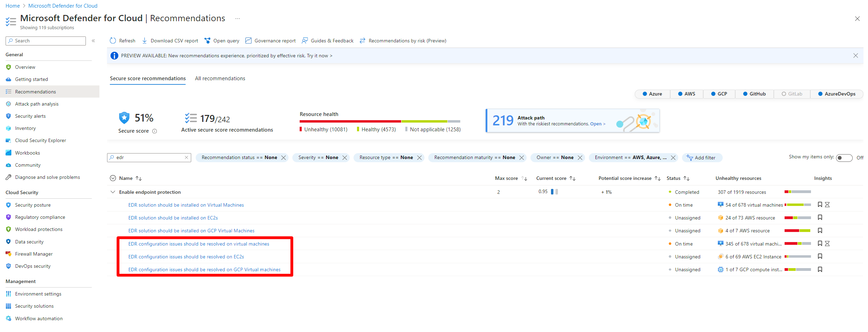Click bookmark icon on EC2s EDR installation row

click(820, 218)
